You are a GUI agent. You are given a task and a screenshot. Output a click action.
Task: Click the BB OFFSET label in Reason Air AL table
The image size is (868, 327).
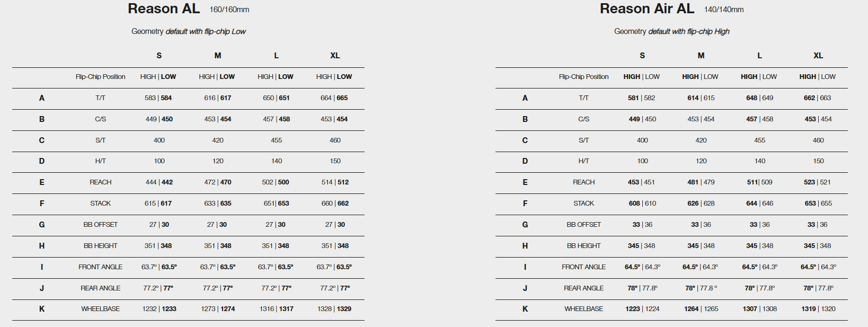583,225
